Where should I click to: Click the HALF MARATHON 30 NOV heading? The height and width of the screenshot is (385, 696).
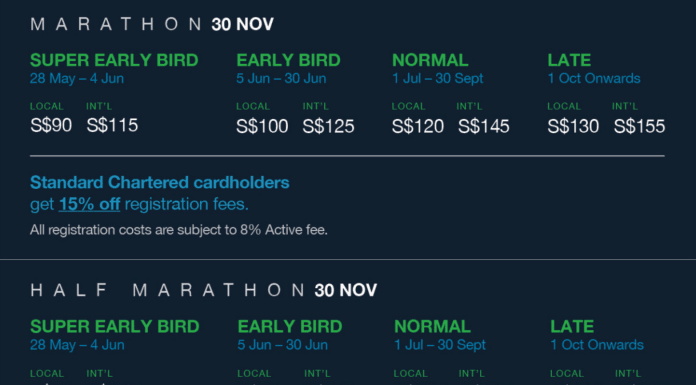[x=204, y=290]
